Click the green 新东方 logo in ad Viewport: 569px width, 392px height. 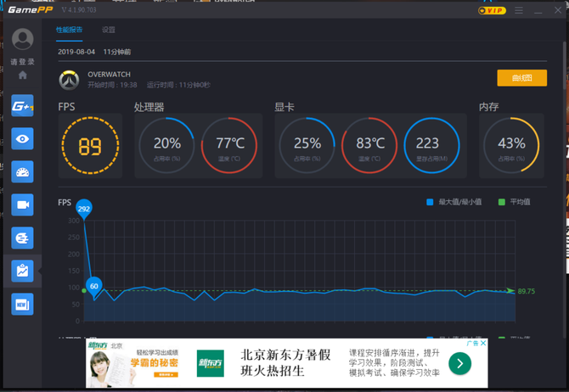click(211, 363)
